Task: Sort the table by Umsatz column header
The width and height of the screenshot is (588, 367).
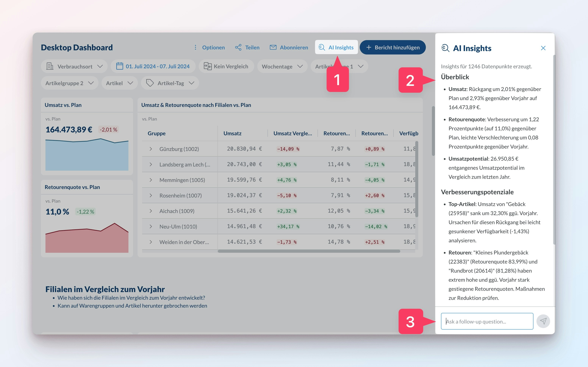Action: point(232,133)
